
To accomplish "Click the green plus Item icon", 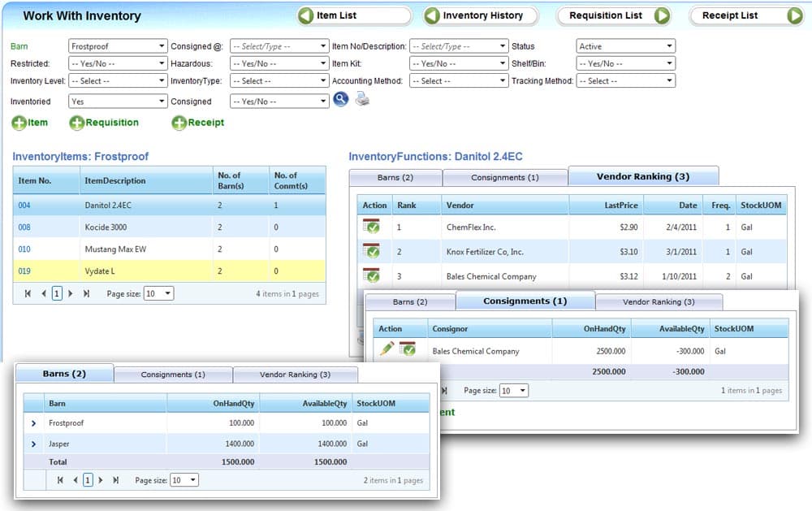I will click(19, 123).
